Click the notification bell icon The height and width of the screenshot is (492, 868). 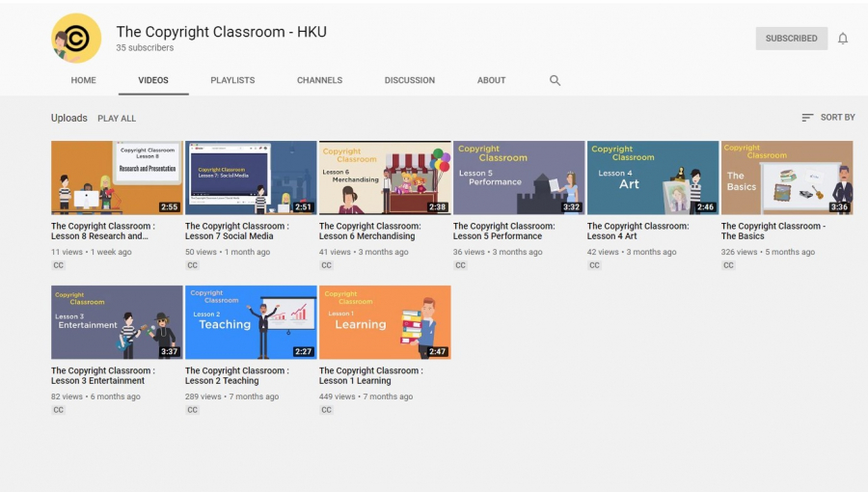click(x=842, y=39)
